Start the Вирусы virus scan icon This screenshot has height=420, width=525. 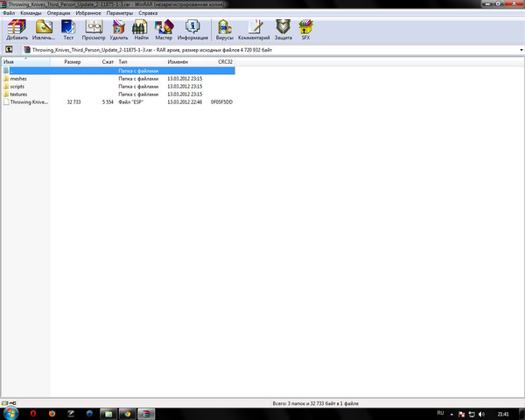[224, 30]
